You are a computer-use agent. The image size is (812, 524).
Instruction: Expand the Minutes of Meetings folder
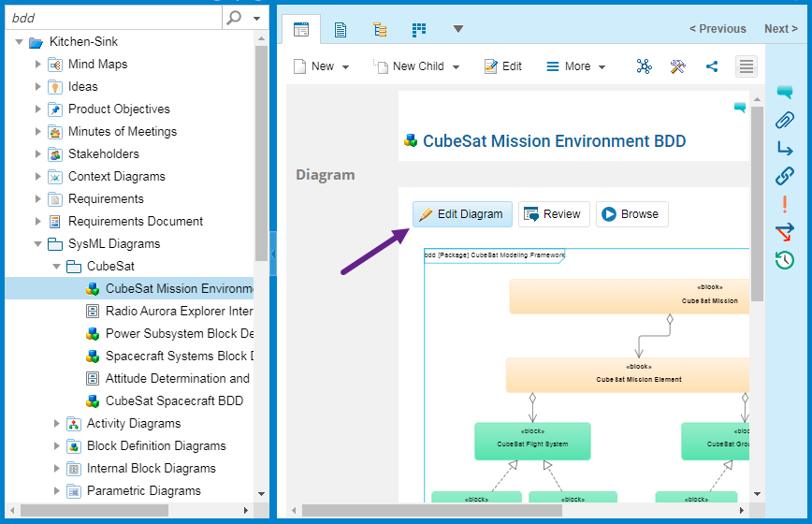click(37, 132)
